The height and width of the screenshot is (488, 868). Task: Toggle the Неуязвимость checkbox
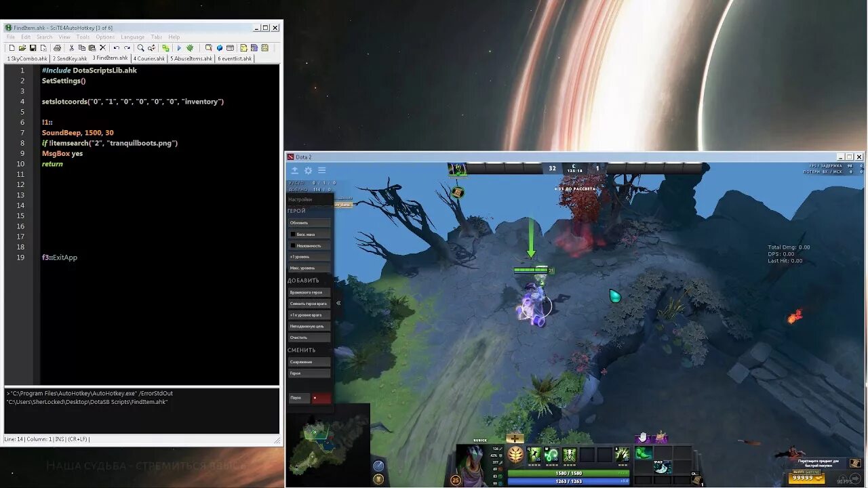(293, 245)
